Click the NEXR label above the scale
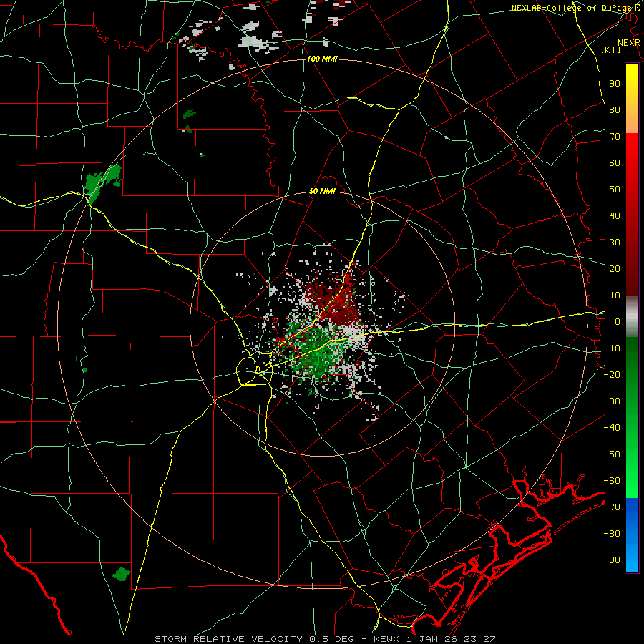The image size is (644, 644). (x=629, y=43)
